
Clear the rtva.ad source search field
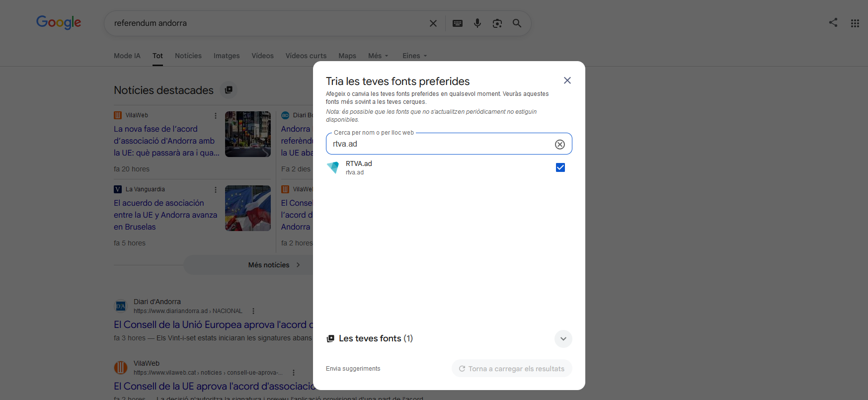[559, 144]
